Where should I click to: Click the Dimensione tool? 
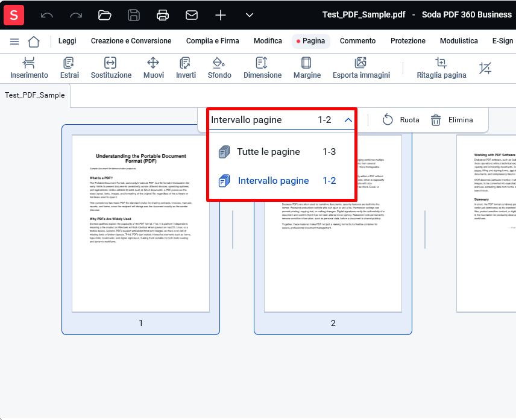[x=262, y=68]
